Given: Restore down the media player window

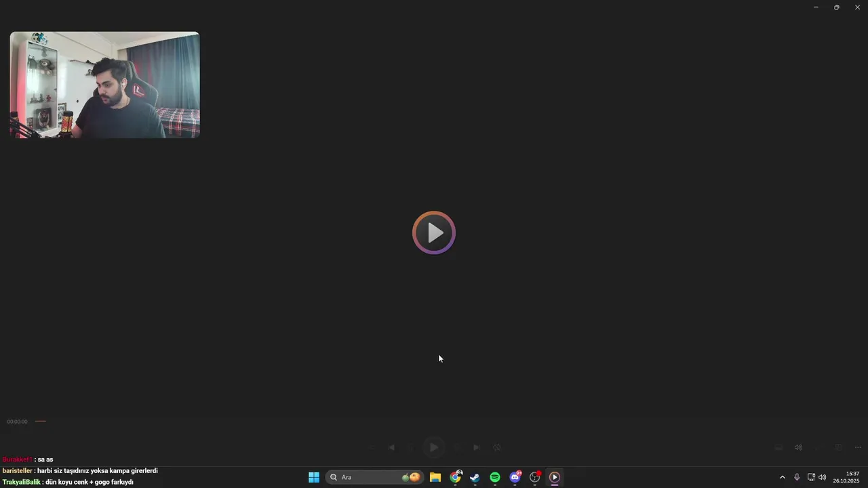Looking at the screenshot, I should coord(837,7).
